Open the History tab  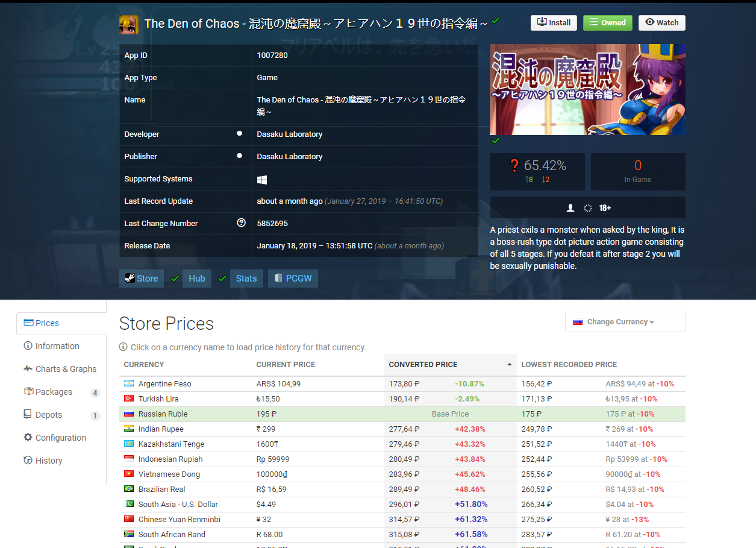(x=43, y=461)
